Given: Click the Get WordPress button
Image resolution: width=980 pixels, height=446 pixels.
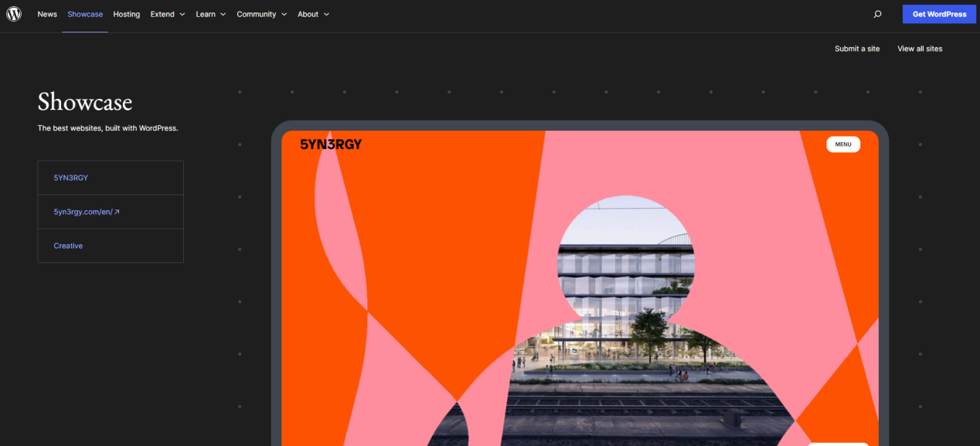Looking at the screenshot, I should point(939,14).
